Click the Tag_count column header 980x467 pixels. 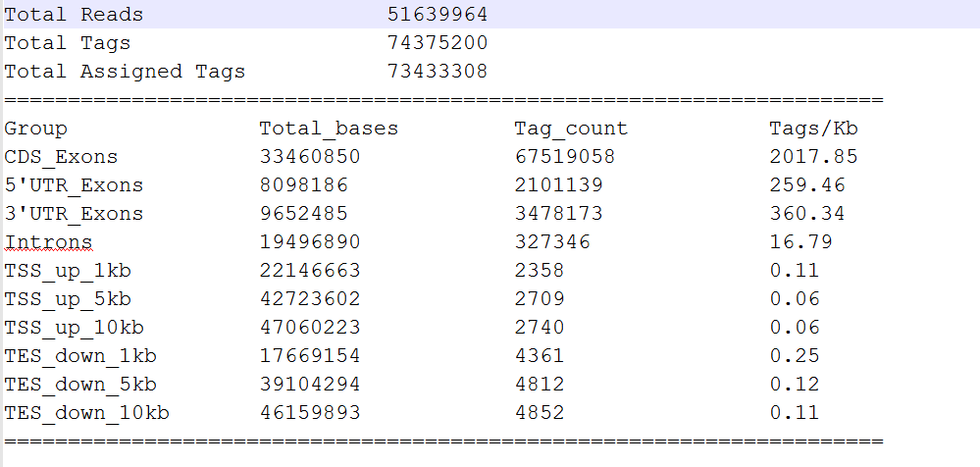[570, 129]
